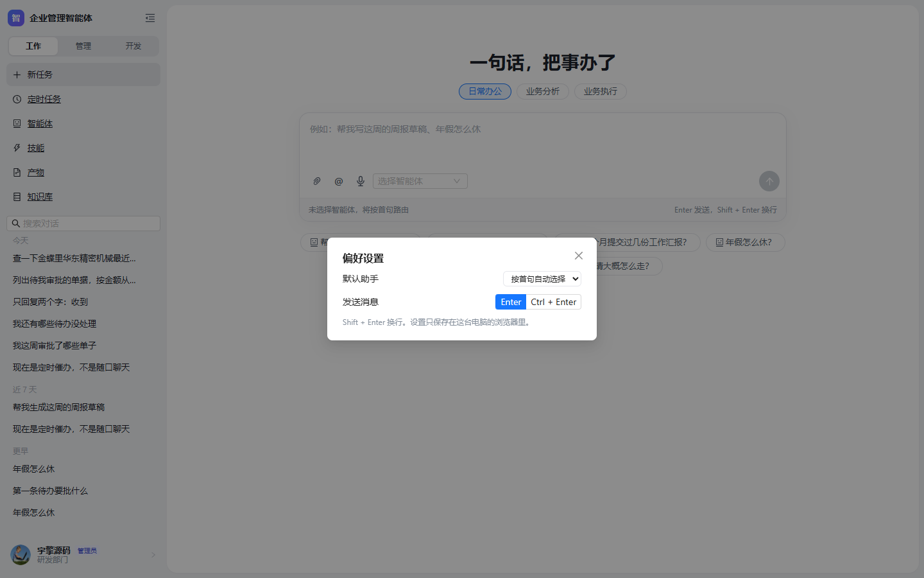This screenshot has width=924, height=578.
Task: Select Enter as send message key
Action: tap(511, 302)
